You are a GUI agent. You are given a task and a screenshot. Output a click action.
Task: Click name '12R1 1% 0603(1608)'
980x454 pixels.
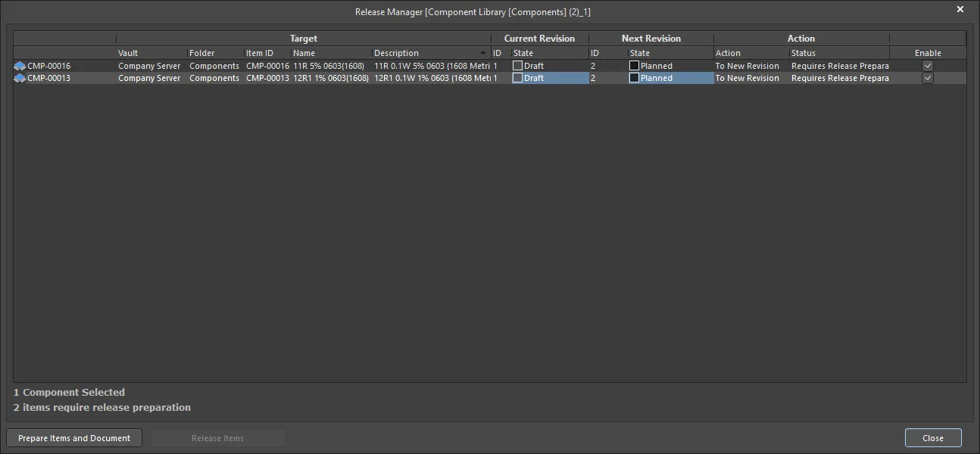(331, 78)
